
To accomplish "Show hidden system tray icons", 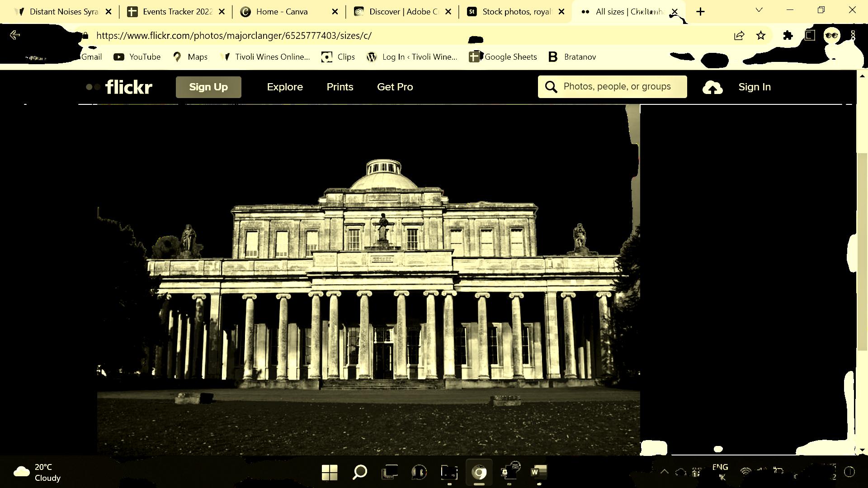I will click(664, 472).
